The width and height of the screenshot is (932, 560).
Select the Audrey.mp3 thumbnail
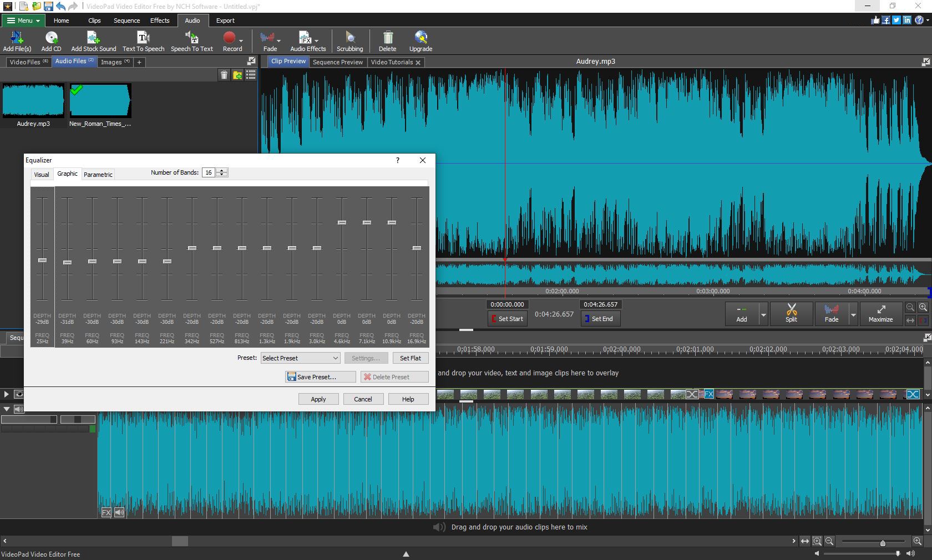tap(33, 101)
